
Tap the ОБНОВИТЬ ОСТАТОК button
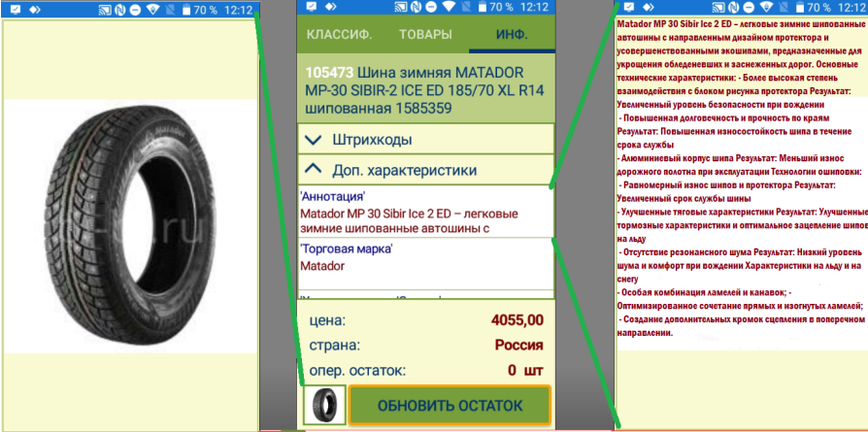click(451, 405)
